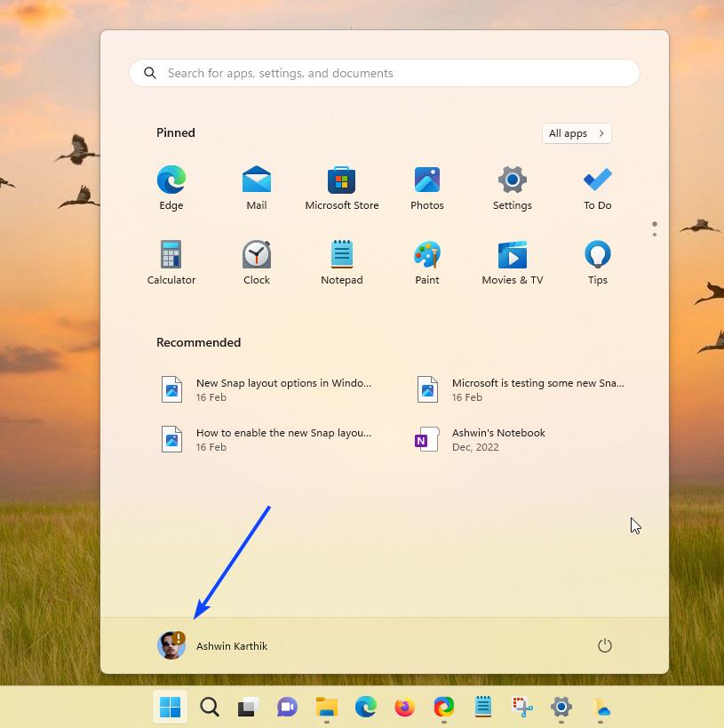The width and height of the screenshot is (724, 728).
Task: Click the All apps button
Action: tap(577, 133)
